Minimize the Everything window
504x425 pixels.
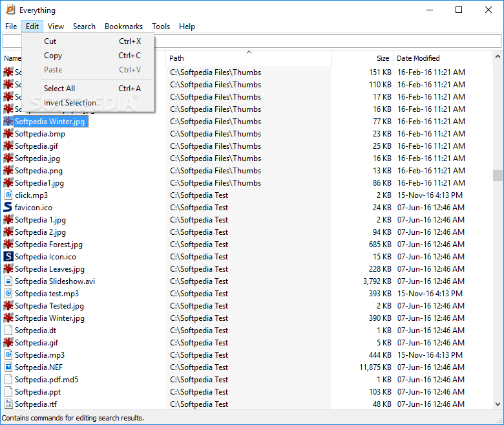pyautogui.click(x=430, y=10)
